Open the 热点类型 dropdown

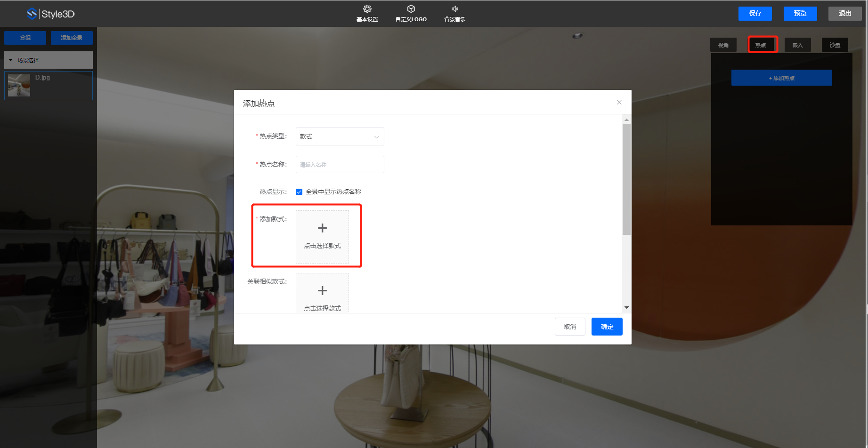point(340,136)
